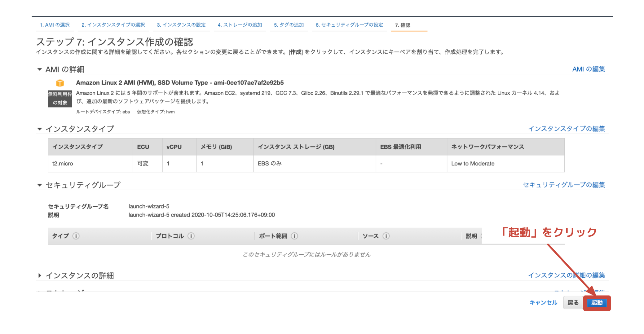Click the AMI の編集 link
Image resolution: width=644 pixels, height=334 pixels.
coord(588,69)
